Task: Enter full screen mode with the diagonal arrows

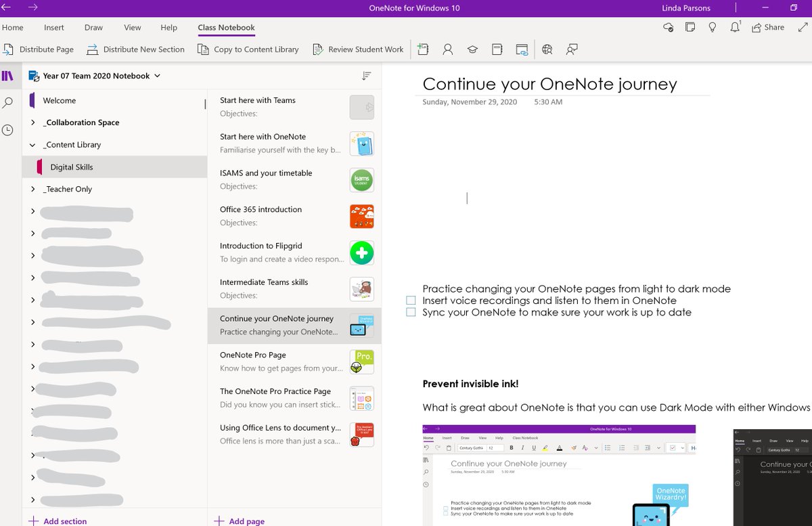Action: point(803,28)
